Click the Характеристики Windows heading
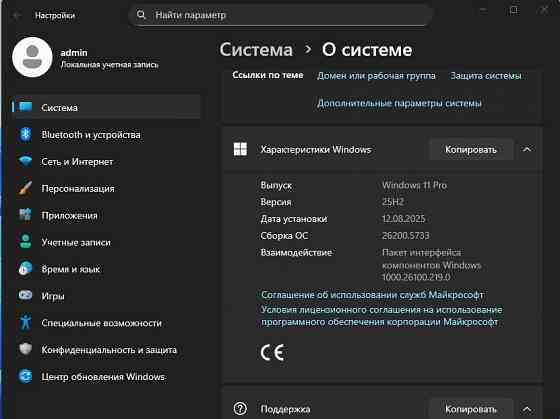The width and height of the screenshot is (560, 419). [316, 149]
